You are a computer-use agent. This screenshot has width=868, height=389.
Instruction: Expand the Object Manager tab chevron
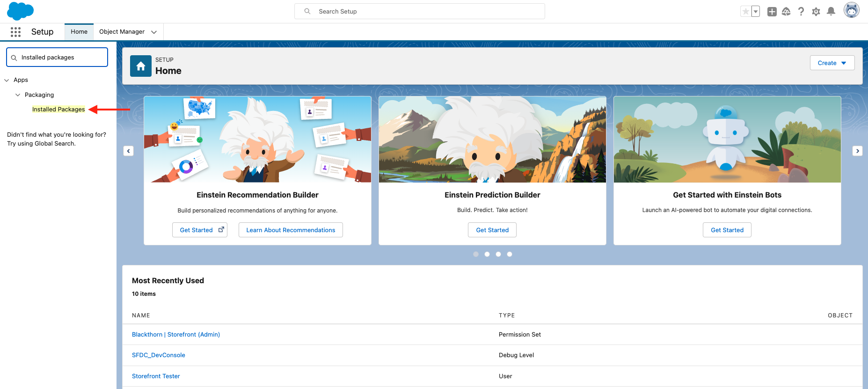point(154,32)
